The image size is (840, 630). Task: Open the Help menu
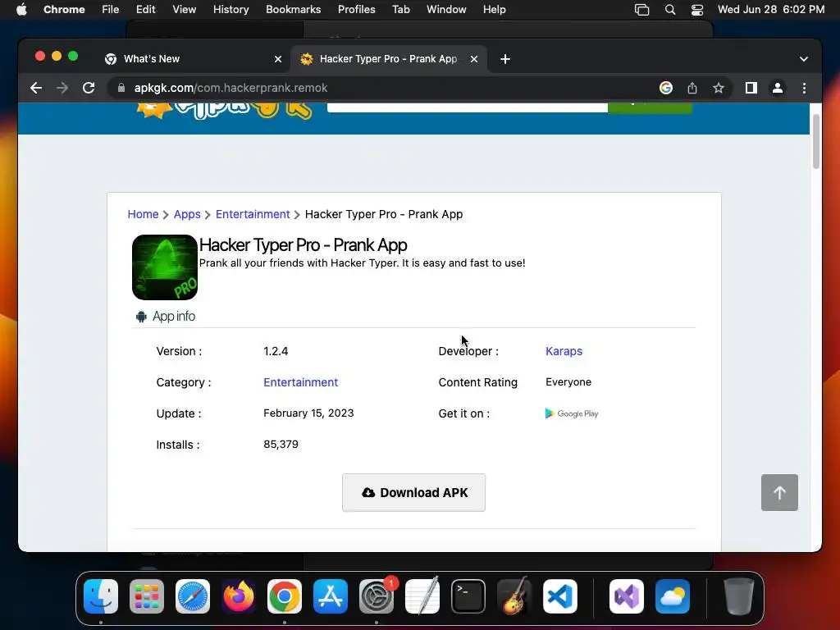494,10
